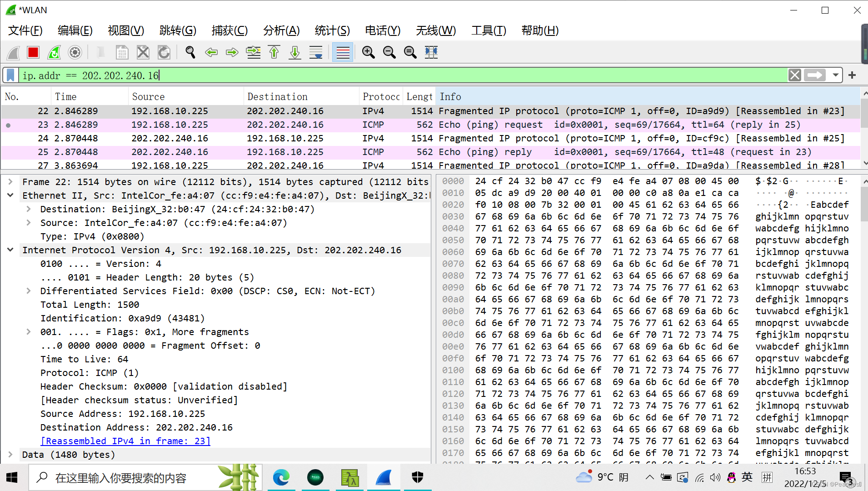Expand Source IntelCor_fe:a4:07 node
The image size is (868, 491).
tap(29, 223)
